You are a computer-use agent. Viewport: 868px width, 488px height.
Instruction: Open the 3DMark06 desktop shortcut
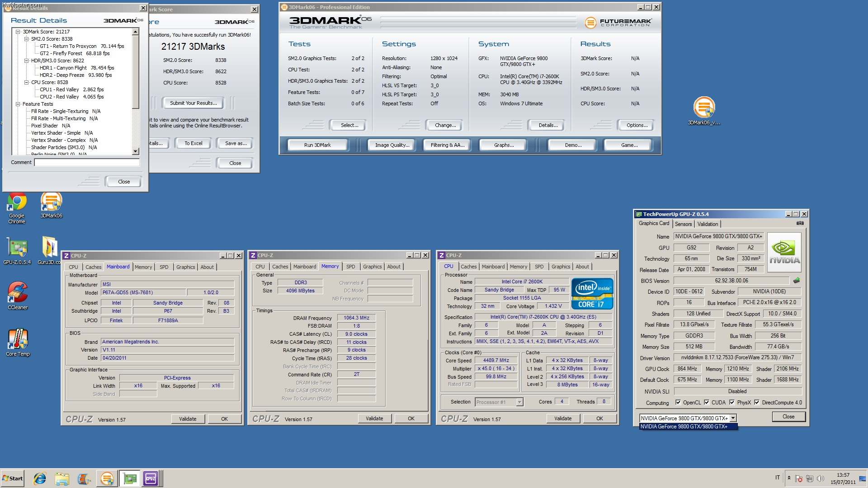[51, 206]
